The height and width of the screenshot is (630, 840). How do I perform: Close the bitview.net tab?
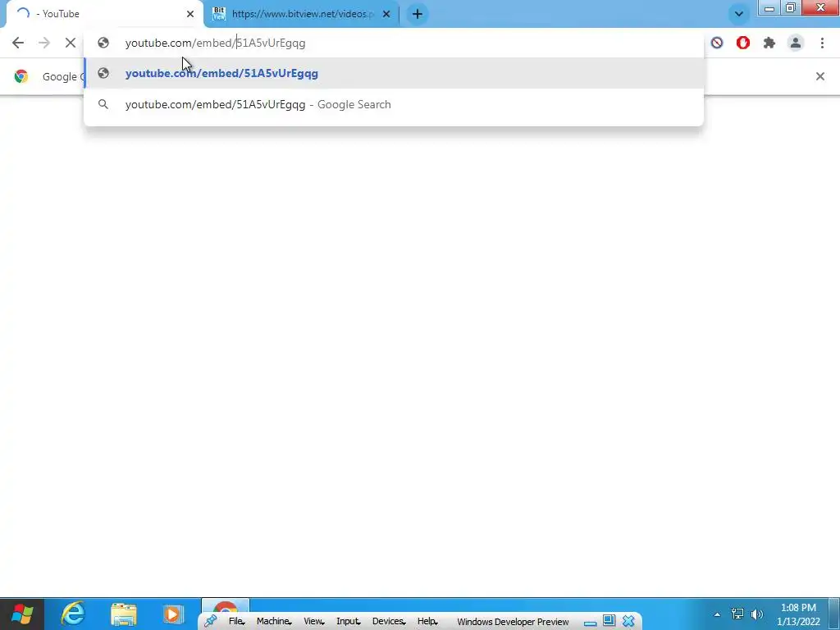point(386,14)
